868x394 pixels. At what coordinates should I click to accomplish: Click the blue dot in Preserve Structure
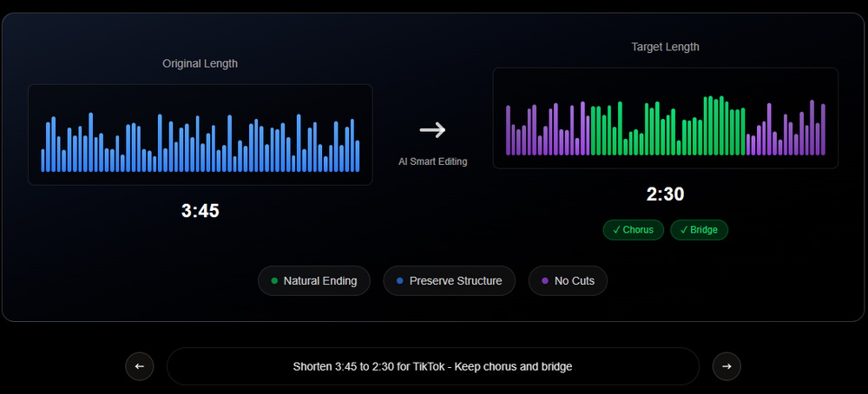coord(400,280)
